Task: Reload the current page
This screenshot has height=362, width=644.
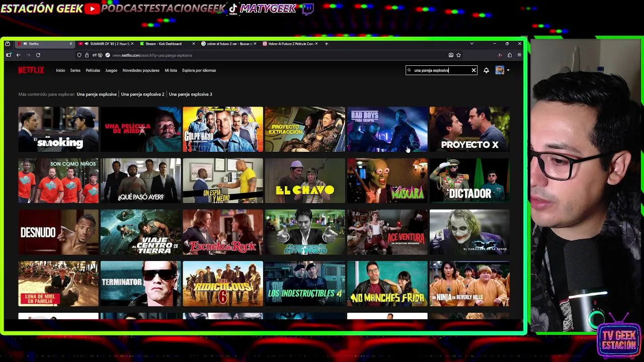Action: click(38, 55)
